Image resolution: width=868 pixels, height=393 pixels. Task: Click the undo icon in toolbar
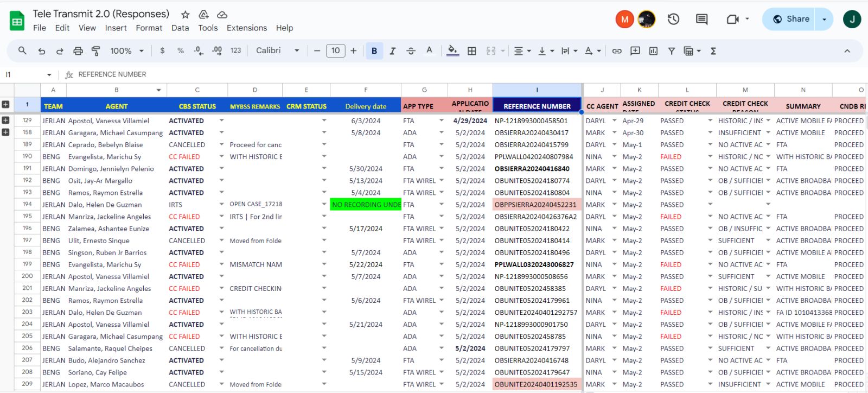[x=42, y=51]
